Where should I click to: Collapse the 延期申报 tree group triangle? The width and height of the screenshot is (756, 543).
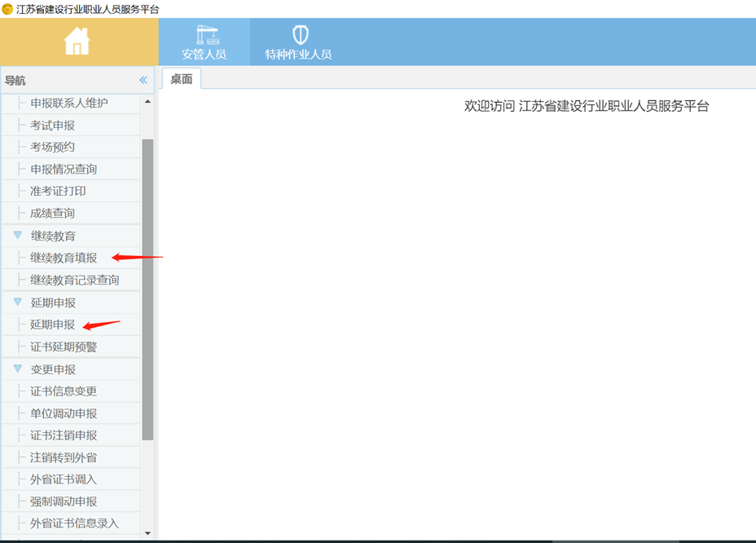click(x=18, y=302)
